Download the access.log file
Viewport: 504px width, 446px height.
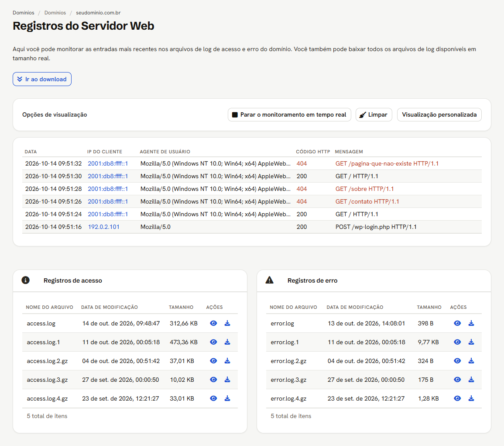tap(227, 323)
